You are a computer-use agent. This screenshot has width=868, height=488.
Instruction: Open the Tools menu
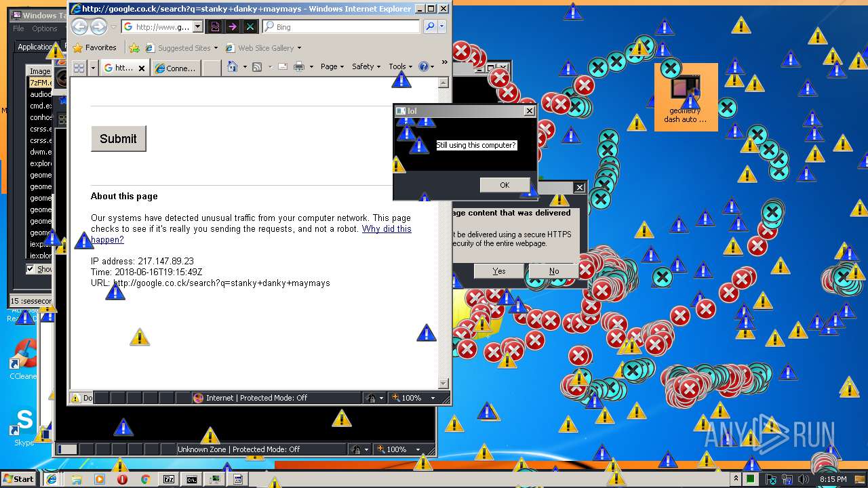point(400,66)
